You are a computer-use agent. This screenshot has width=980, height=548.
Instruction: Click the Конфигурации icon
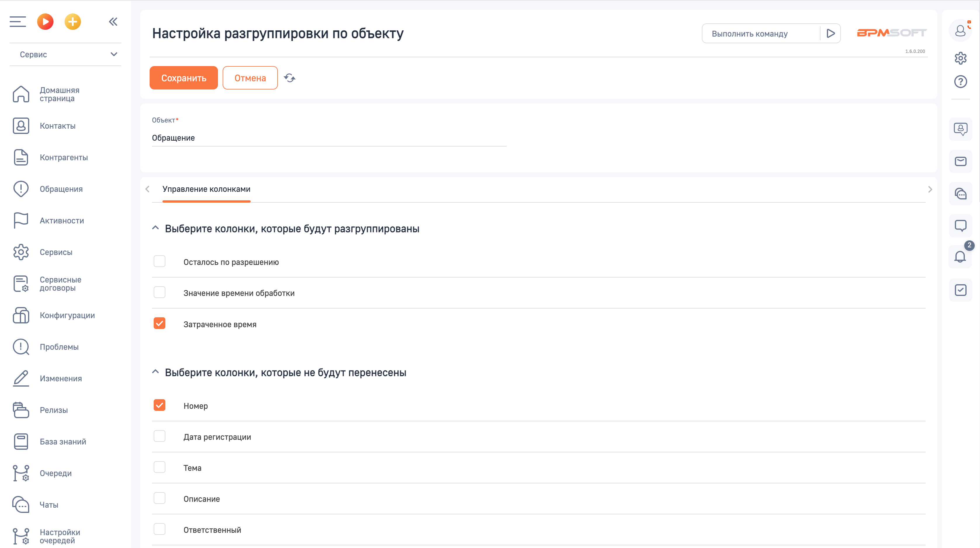21,315
